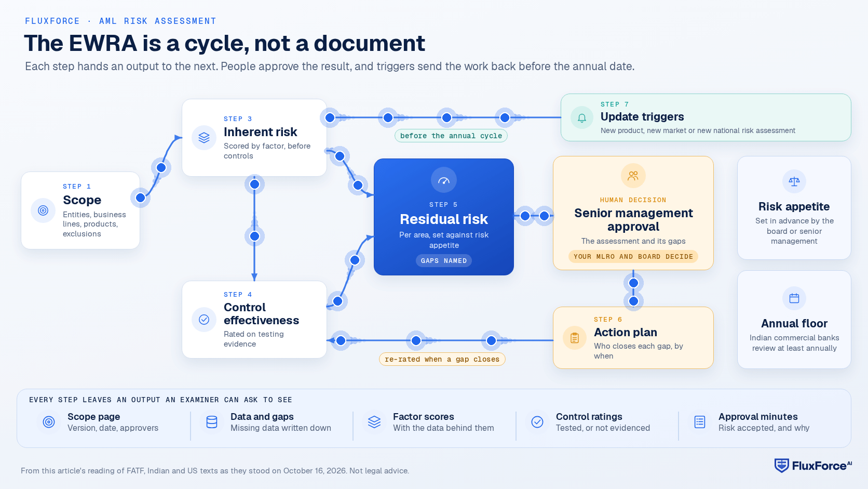Click the footer disclaimer about October 16, 2026

[x=215, y=471]
